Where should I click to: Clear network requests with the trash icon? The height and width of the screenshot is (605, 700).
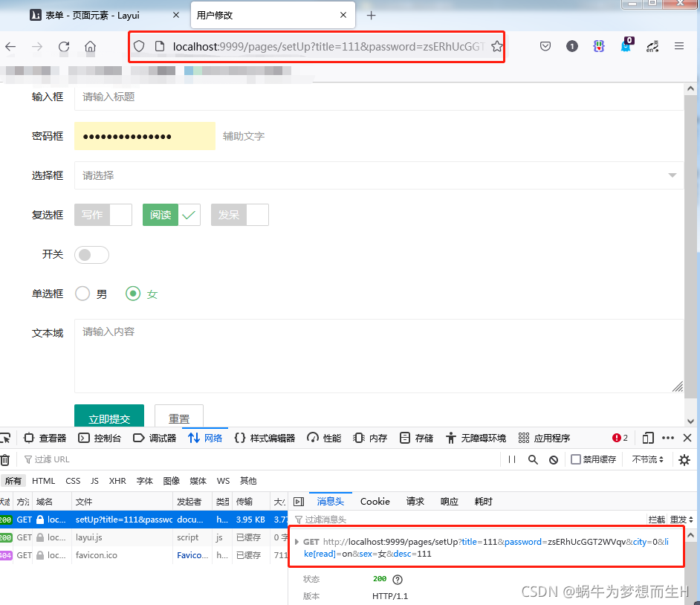[7, 459]
